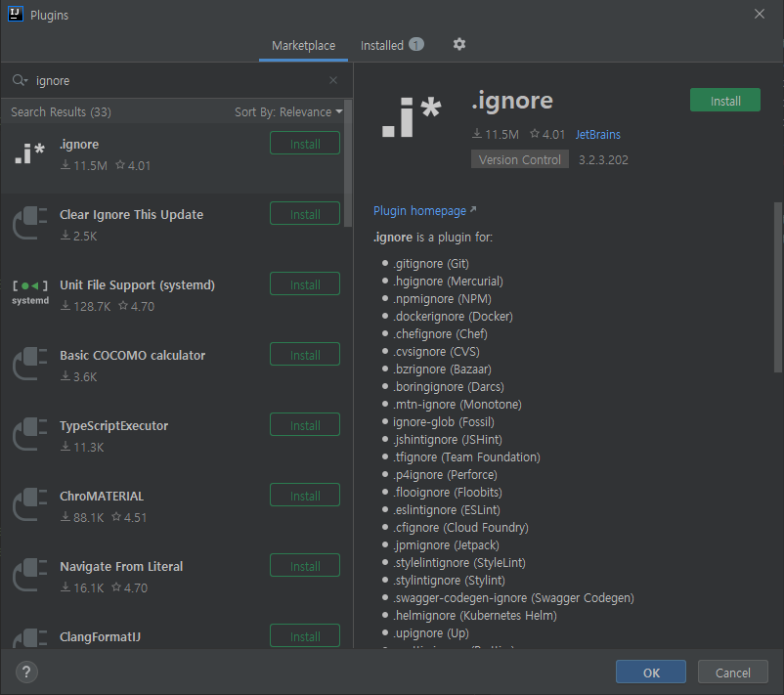Screen dimensions: 784x695
Task: Click the .npmignore (NPM) entry
Action: (442, 299)
